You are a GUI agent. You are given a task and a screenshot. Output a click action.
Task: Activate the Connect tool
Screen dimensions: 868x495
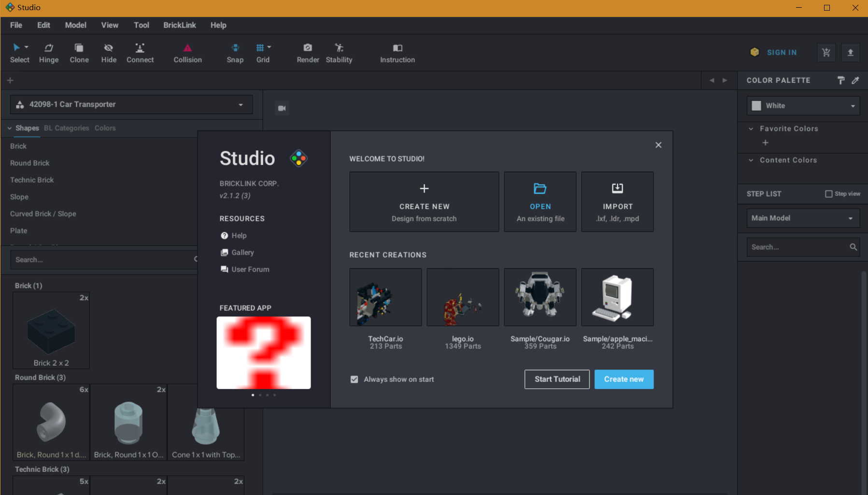(x=140, y=53)
